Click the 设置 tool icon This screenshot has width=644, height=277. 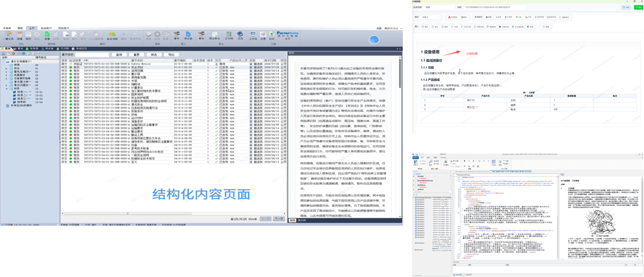(263, 36)
